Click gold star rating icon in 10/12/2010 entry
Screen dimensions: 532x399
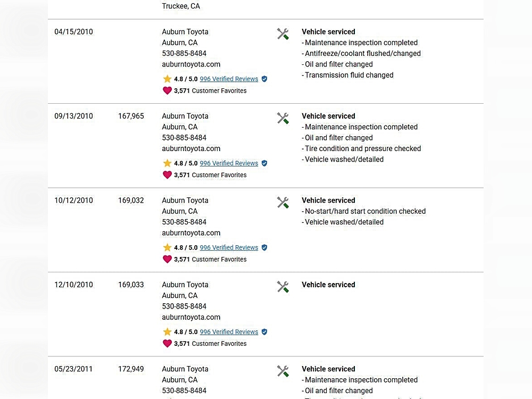point(167,248)
